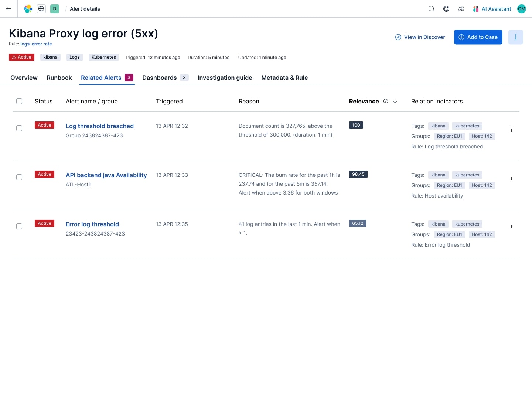Check the Error log threshold row checkbox
Screen dimensions: 532x412
click(x=19, y=226)
